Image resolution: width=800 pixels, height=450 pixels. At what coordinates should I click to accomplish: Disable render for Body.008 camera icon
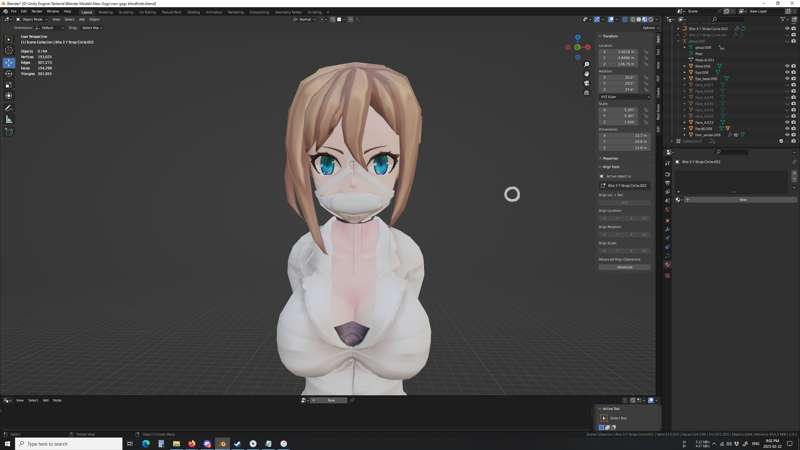(x=793, y=66)
